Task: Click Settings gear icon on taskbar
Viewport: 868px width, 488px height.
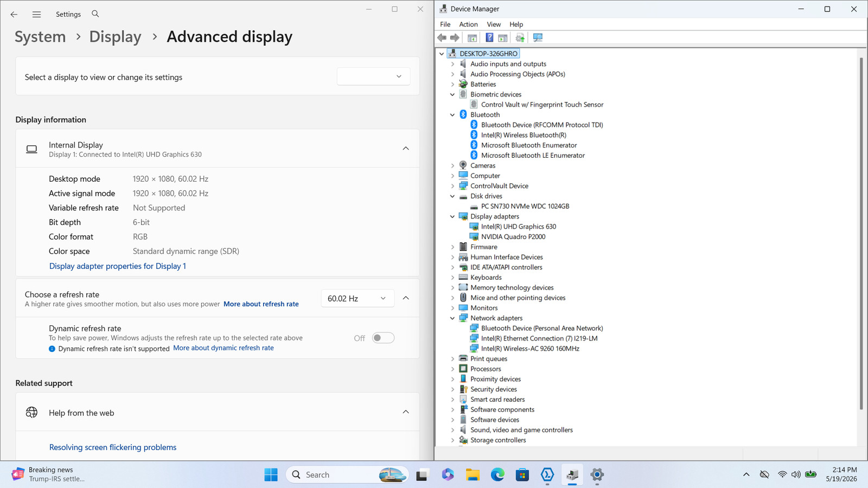Action: pyautogui.click(x=597, y=474)
